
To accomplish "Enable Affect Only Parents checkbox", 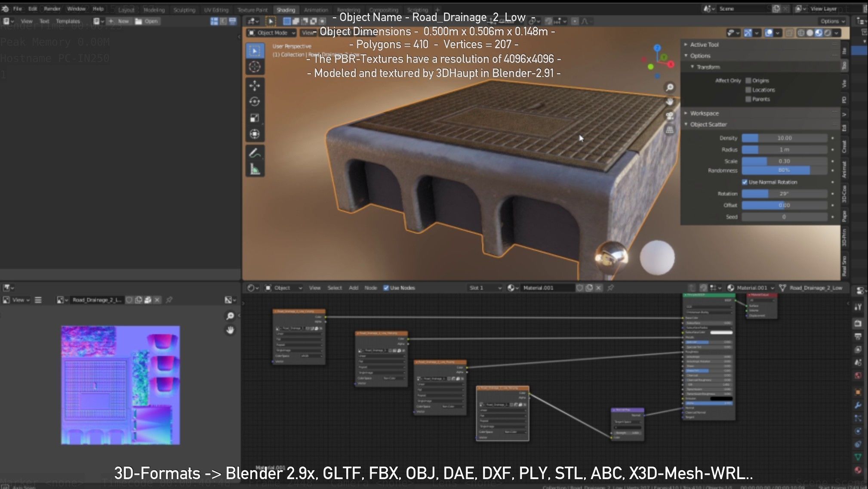I will click(748, 99).
